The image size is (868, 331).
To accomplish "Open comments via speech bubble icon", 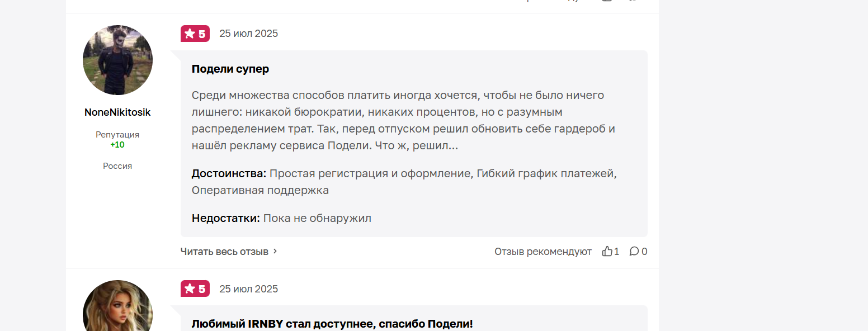I will pyautogui.click(x=634, y=252).
